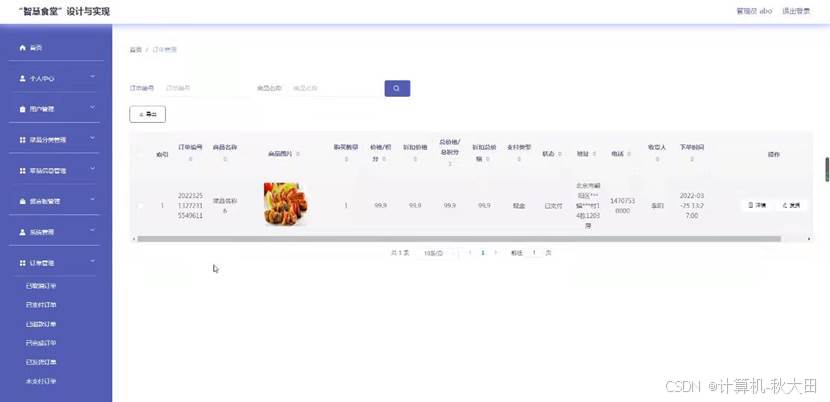Click the 订单编号 search input field

point(204,88)
